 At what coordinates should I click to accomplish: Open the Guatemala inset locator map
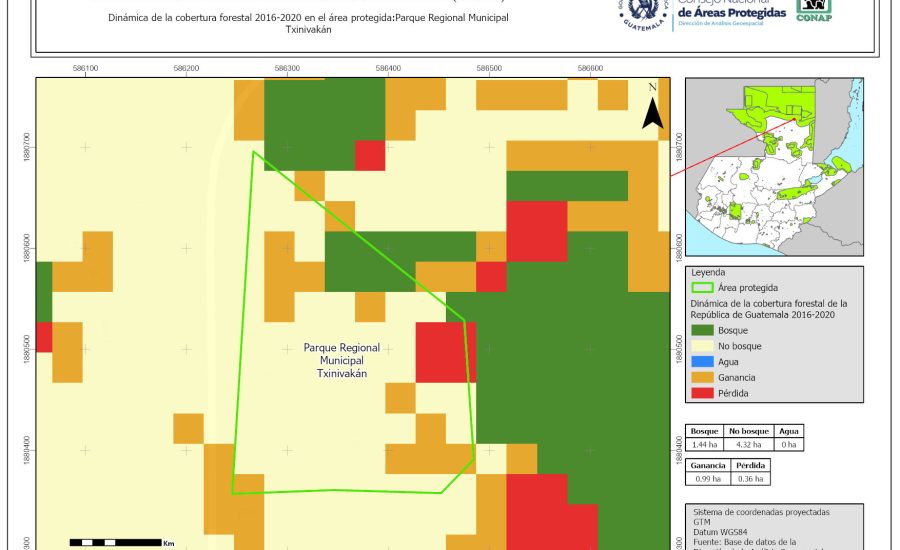click(x=772, y=168)
